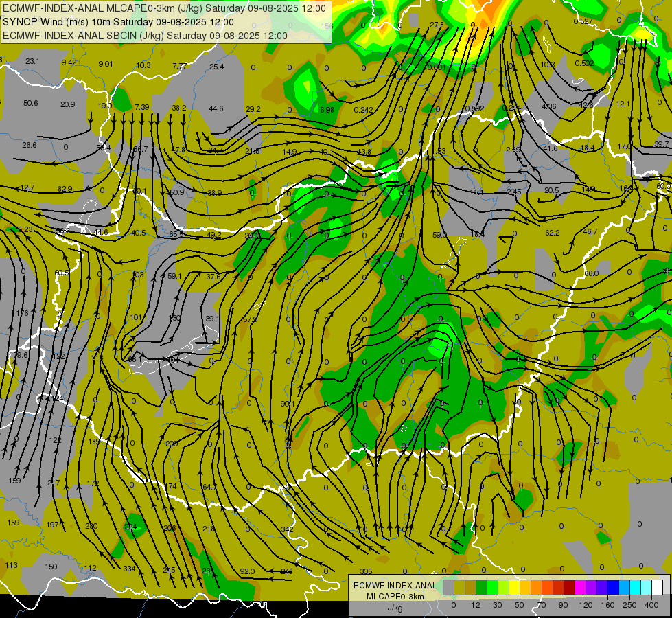672x618 pixels.
Task: Select the gray swatch in the legend
Action: coord(448,588)
